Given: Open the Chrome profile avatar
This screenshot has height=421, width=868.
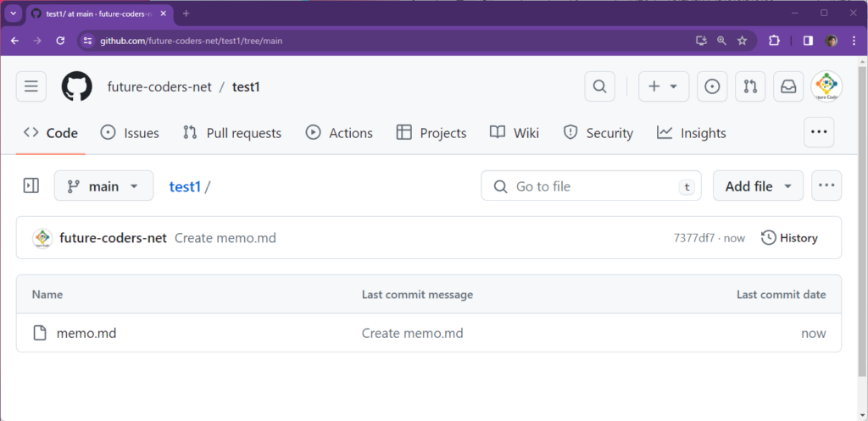Looking at the screenshot, I should 831,41.
